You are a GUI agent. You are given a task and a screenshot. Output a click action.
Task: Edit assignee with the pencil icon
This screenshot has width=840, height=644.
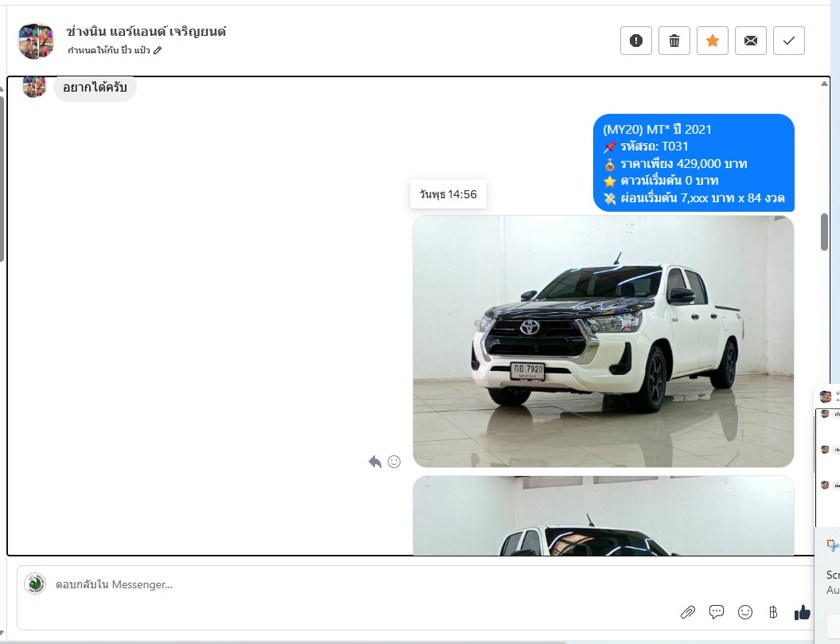158,50
